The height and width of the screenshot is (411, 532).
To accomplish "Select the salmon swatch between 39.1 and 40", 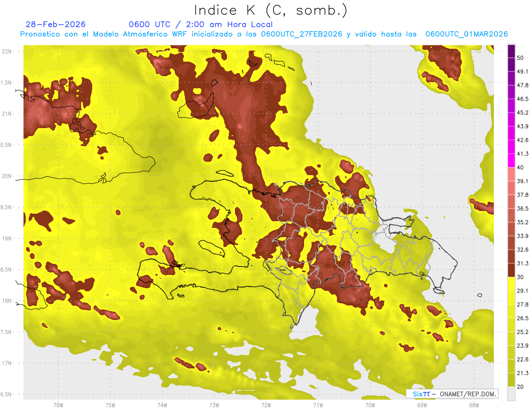I will (511, 174).
